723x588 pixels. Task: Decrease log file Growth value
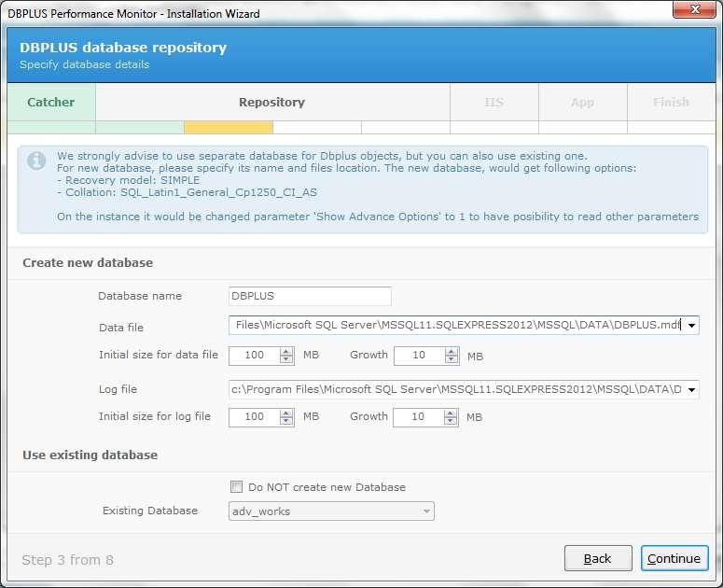(x=451, y=421)
